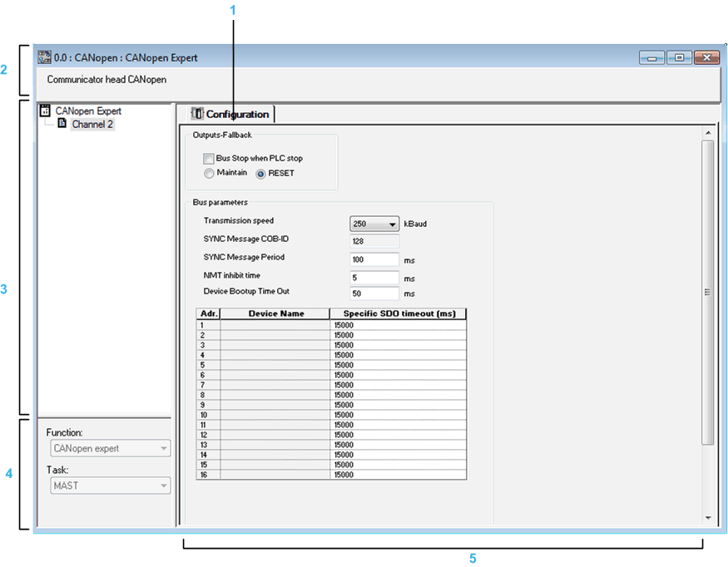Click SDO timeout cell for address 5
This screenshot has width=728, height=567.
pyautogui.click(x=399, y=365)
